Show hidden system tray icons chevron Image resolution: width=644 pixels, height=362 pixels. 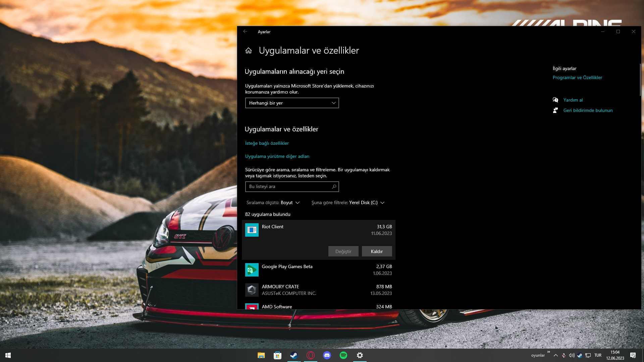coord(556,355)
